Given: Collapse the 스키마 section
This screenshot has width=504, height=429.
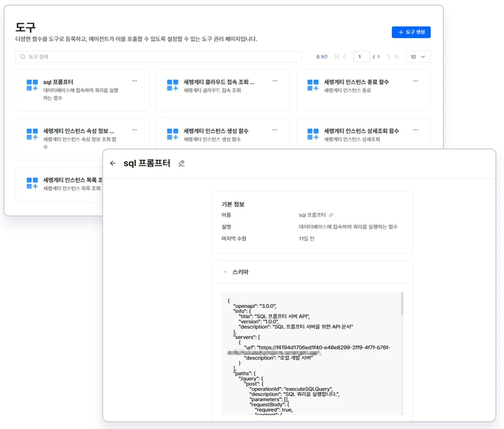Looking at the screenshot, I should click(x=225, y=272).
